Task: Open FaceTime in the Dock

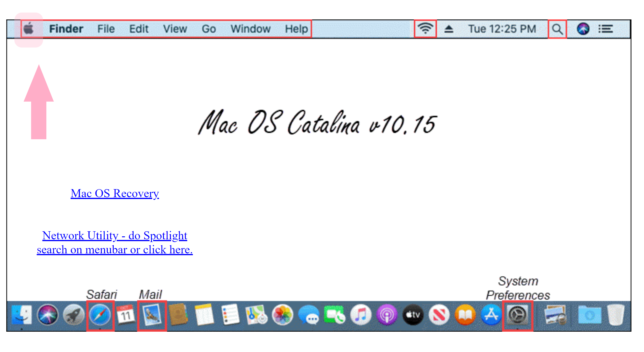Action: tap(335, 315)
